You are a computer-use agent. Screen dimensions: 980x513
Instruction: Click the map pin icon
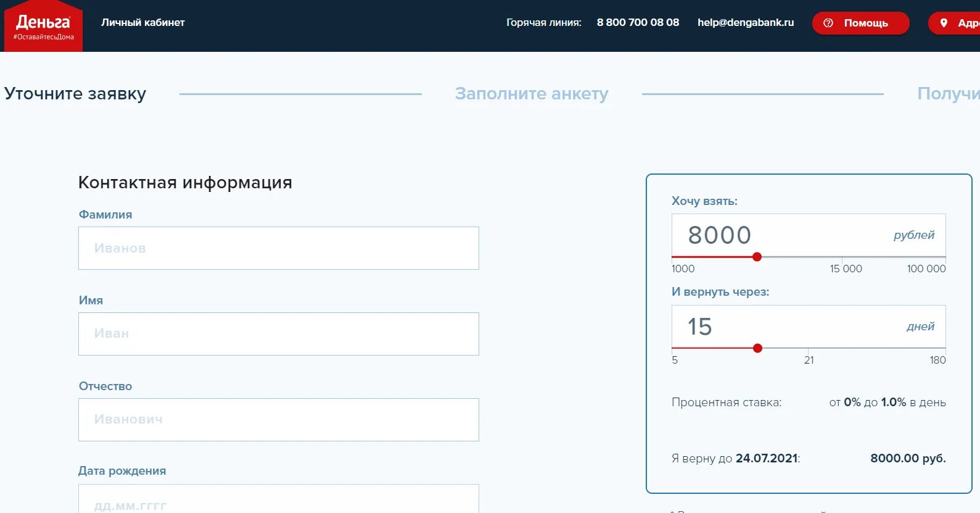(x=944, y=23)
